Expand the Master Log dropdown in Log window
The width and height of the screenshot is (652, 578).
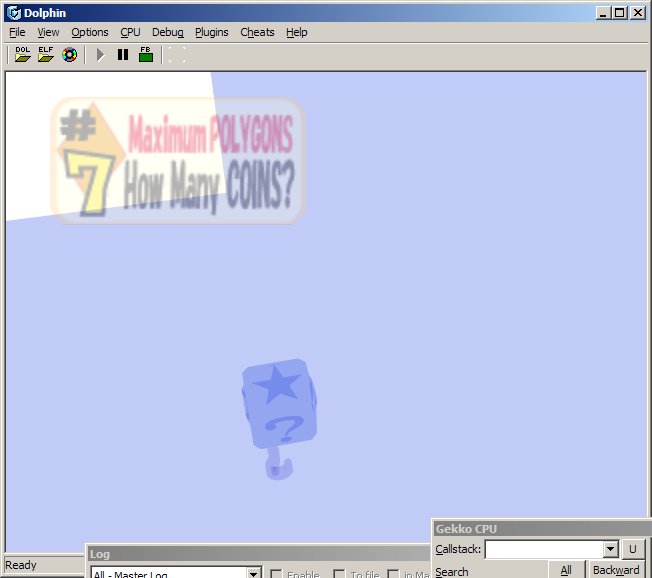(253, 574)
